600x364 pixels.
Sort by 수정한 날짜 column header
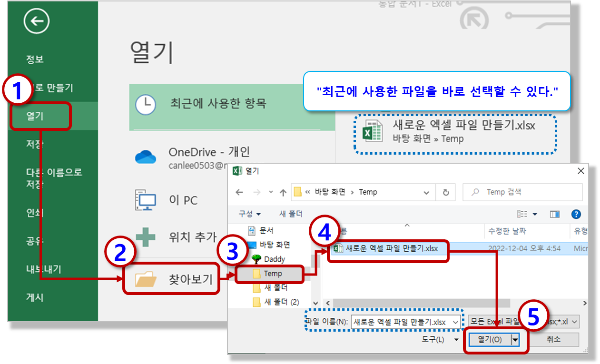(507, 231)
